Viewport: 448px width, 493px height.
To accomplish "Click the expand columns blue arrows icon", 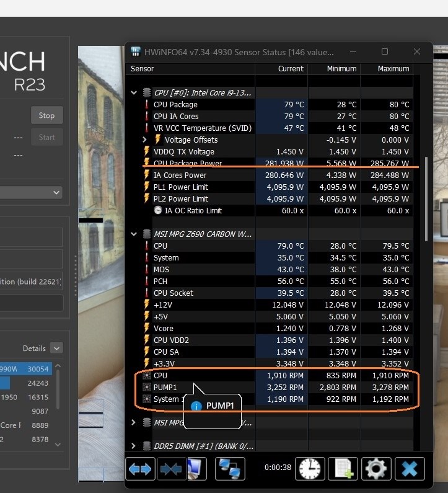I will (140, 469).
